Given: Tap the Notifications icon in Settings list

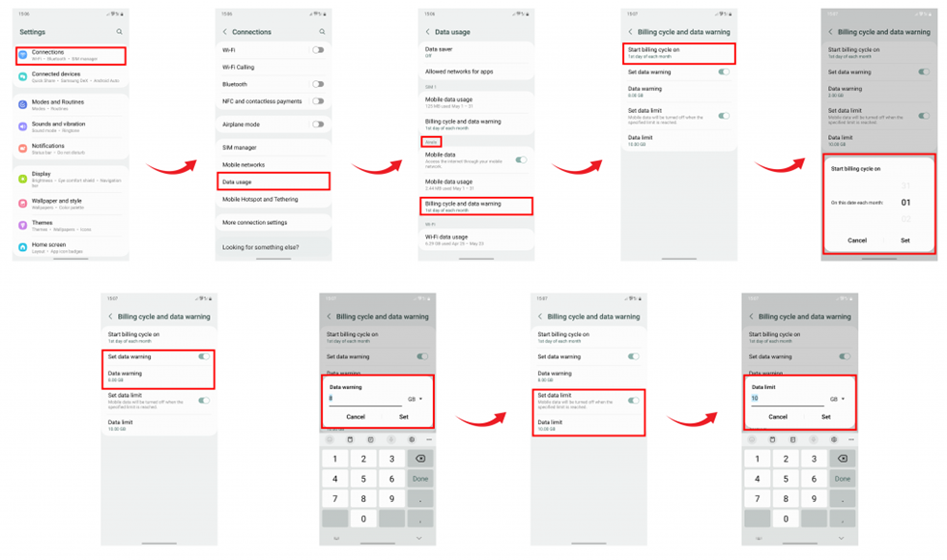Looking at the screenshot, I should coord(22,148).
